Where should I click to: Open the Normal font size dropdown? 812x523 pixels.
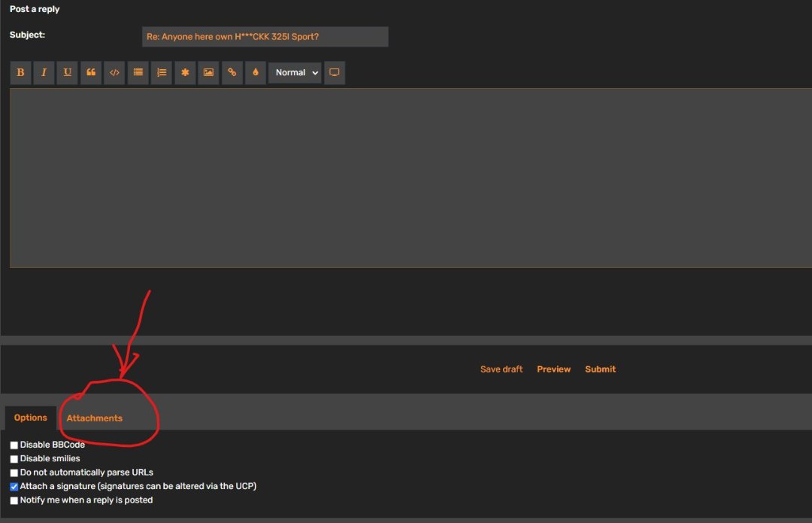point(295,73)
